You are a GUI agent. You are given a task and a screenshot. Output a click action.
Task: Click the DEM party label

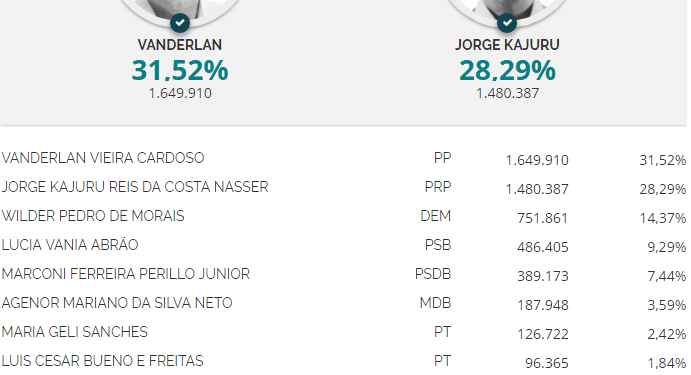(435, 216)
